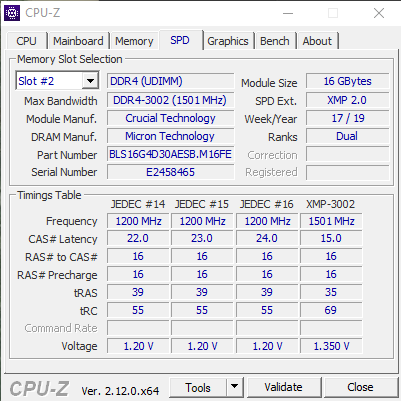The height and width of the screenshot is (401, 401).
Task: Click the 16 GBytes module size value
Action: (x=347, y=81)
